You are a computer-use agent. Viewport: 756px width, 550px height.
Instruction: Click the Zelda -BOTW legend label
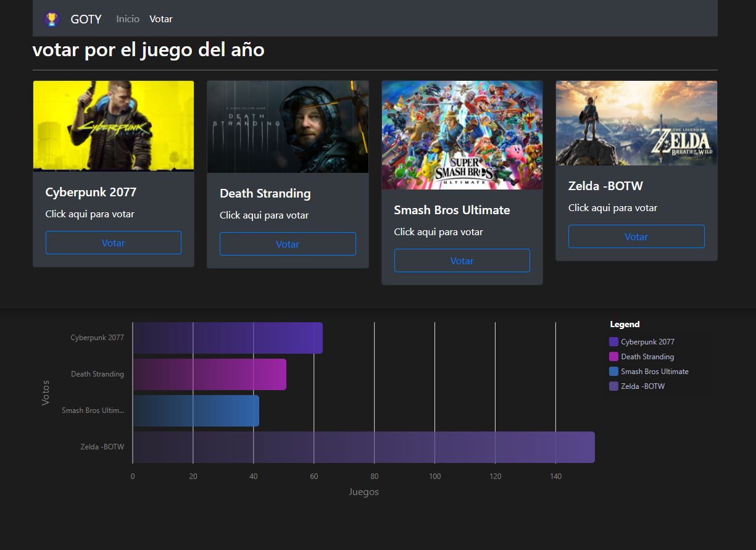[x=643, y=386]
